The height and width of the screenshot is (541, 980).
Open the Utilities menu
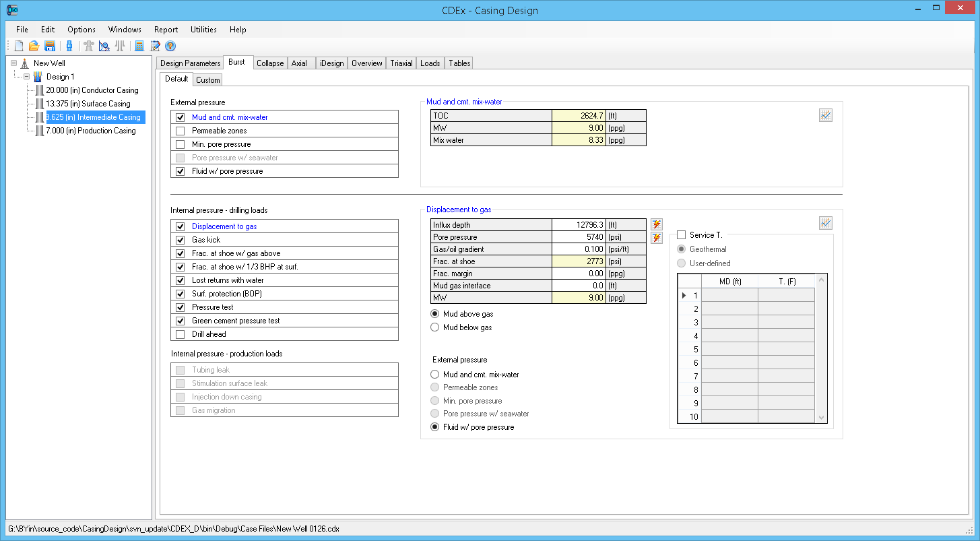click(203, 30)
